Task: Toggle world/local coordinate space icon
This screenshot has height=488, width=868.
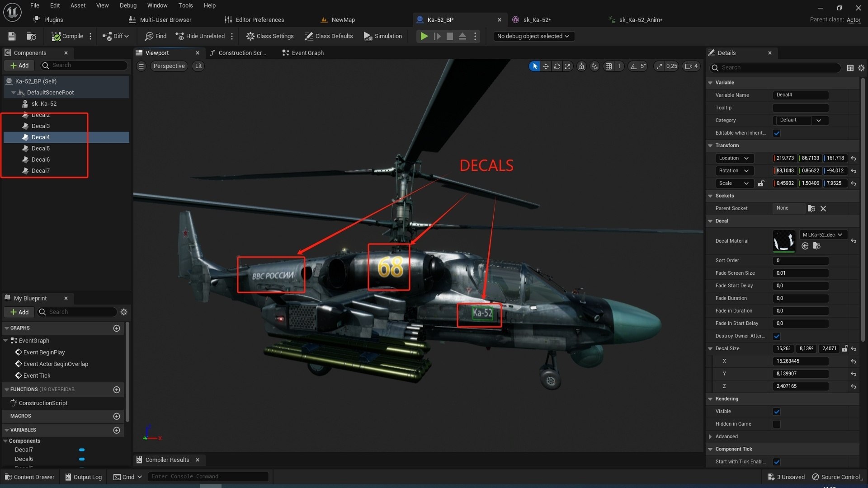Action: click(x=581, y=66)
